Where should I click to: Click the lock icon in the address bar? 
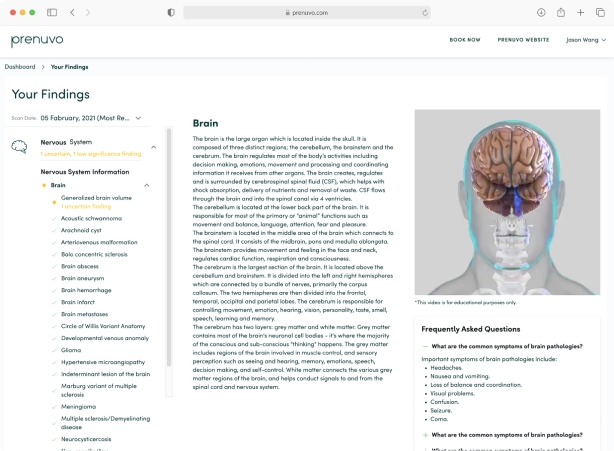pos(287,13)
